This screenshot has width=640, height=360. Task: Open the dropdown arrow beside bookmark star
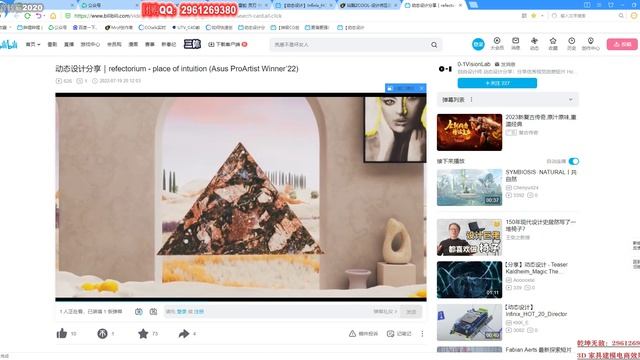[x=542, y=16]
